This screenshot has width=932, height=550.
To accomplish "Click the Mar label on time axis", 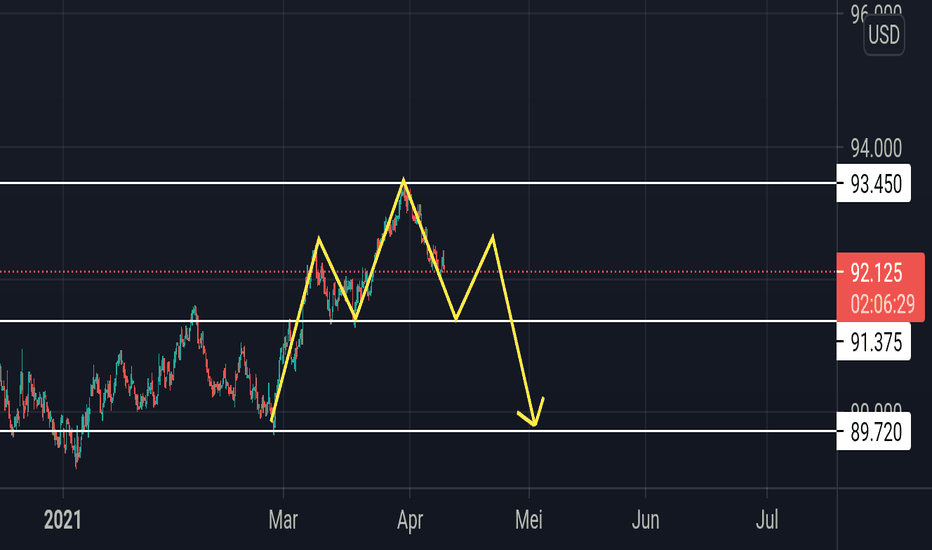I will click(283, 520).
